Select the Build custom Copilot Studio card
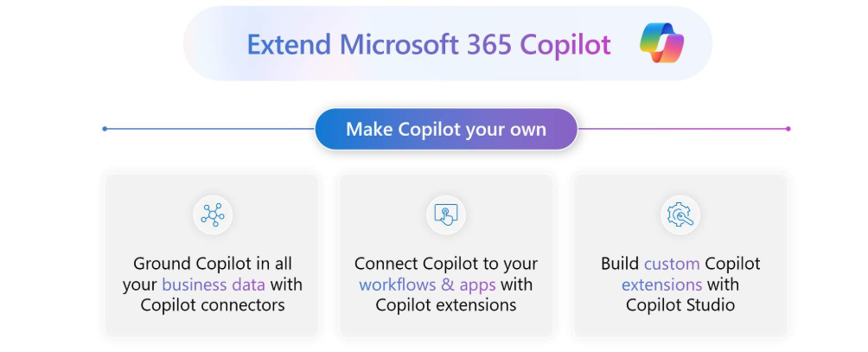The width and height of the screenshot is (868, 352). (680, 255)
